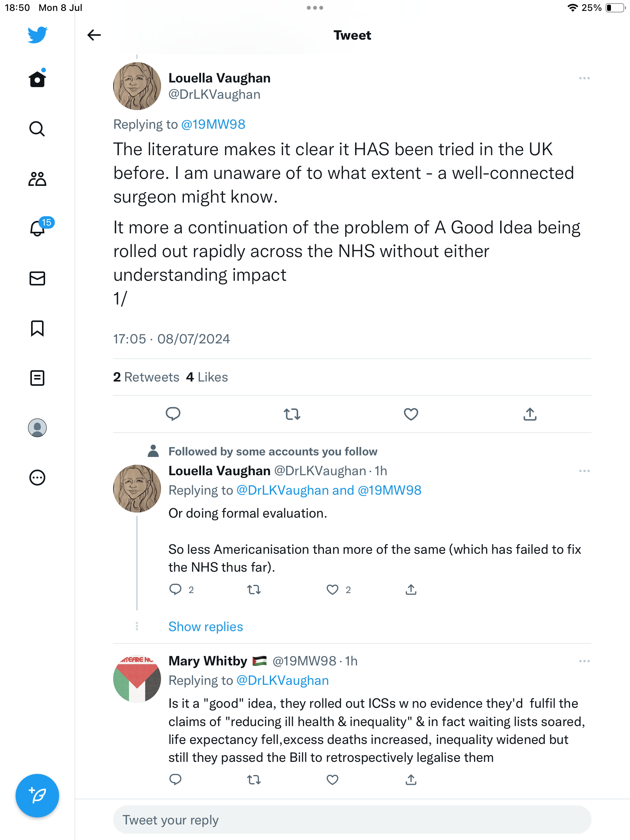630x840 pixels.
Task: Open more options on main tweet
Action: tap(584, 79)
